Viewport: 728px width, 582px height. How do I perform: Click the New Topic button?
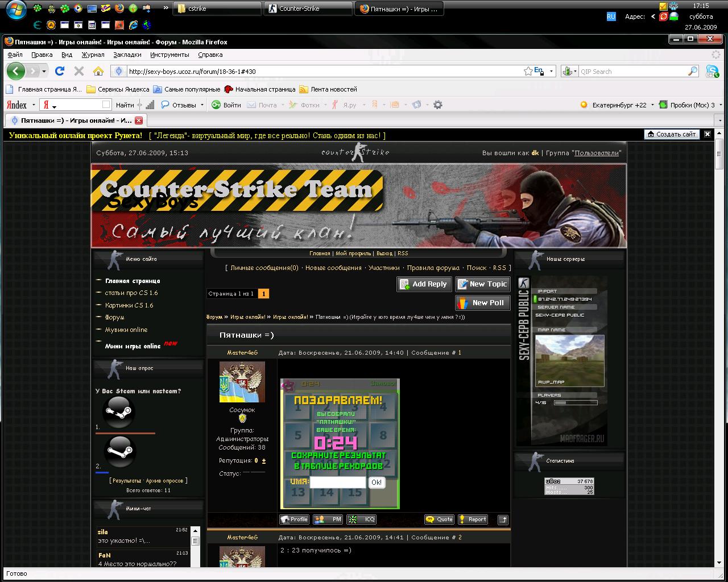(x=482, y=284)
